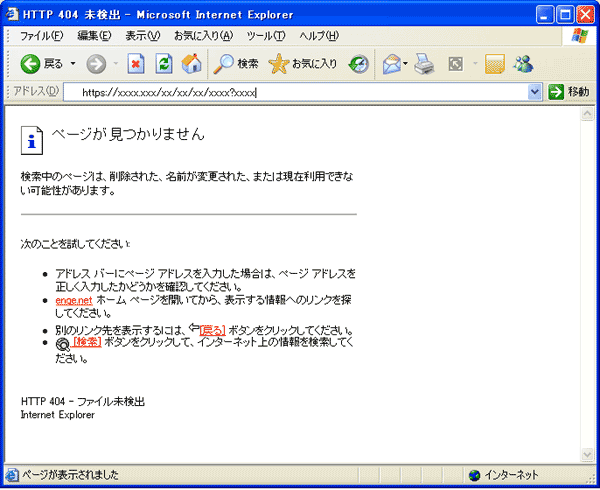Stop page loading with red X icon
Viewport: 600px width, 490px height.
pyautogui.click(x=136, y=63)
